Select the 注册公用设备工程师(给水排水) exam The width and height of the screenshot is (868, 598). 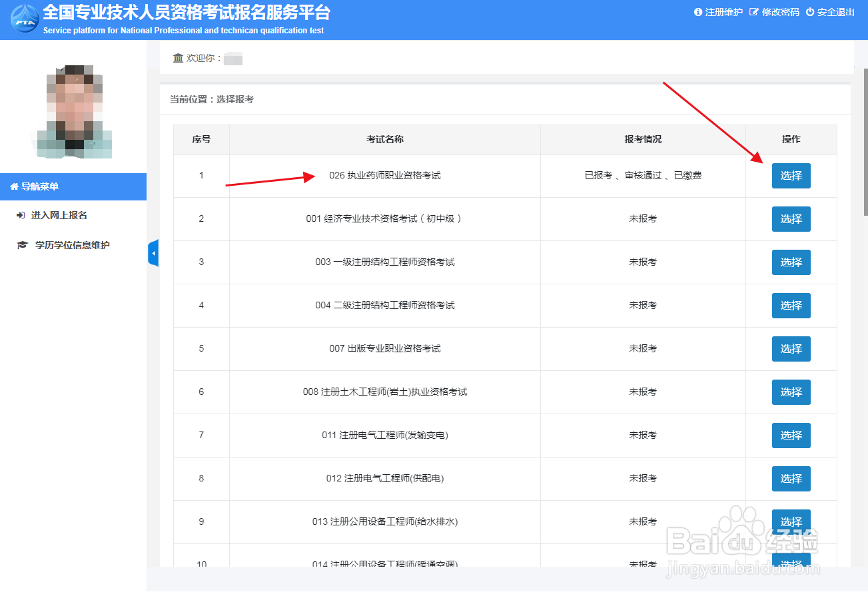point(791,521)
